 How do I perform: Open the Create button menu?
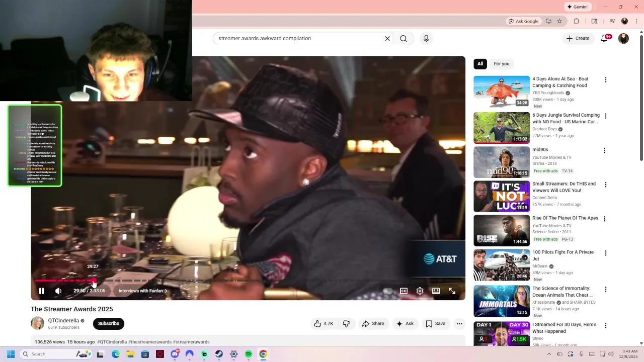pos(578,38)
